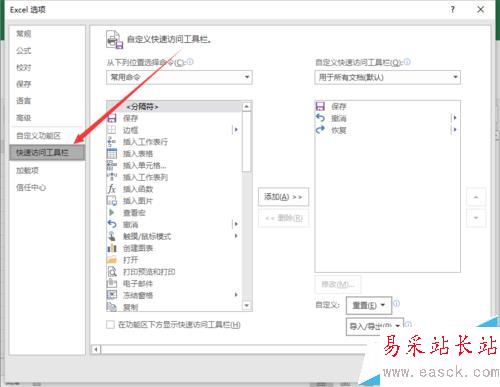Click the info icon next to 重置 button
500x387 pixels.
pyautogui.click(x=396, y=304)
